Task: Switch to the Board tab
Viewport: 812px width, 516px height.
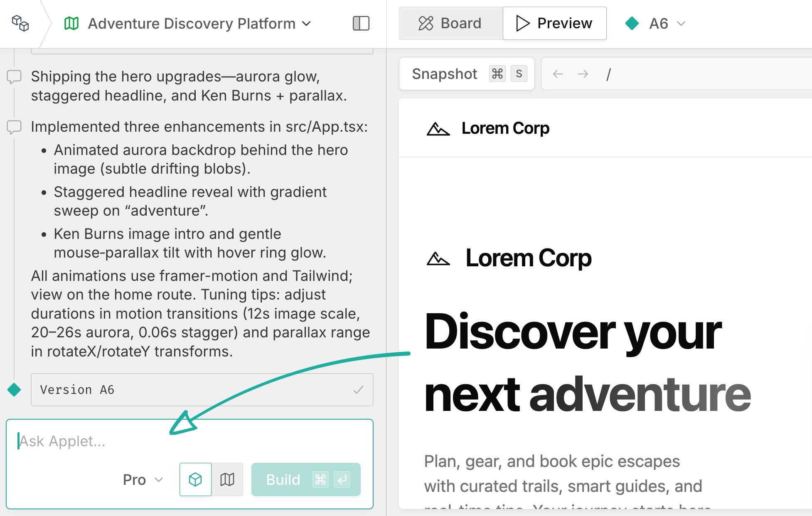Action: [450, 23]
